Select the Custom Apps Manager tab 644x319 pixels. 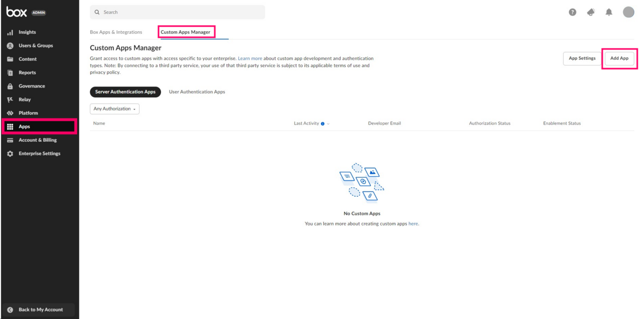click(x=186, y=32)
